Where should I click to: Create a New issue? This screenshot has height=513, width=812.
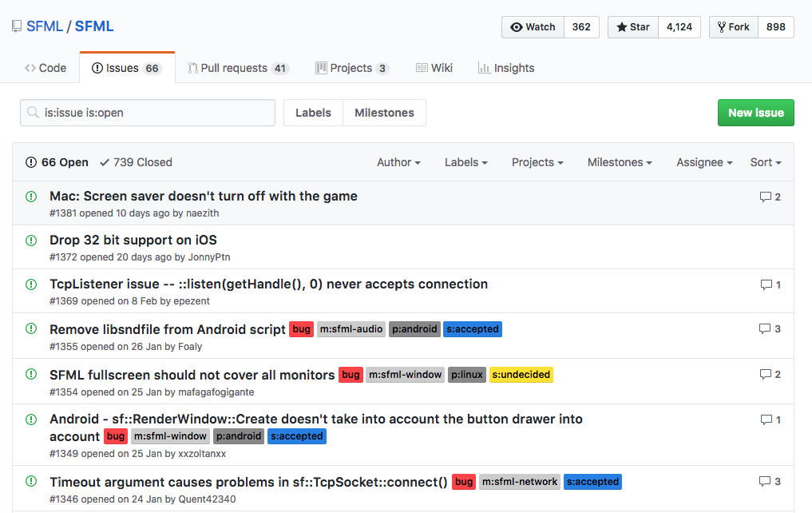click(x=755, y=113)
